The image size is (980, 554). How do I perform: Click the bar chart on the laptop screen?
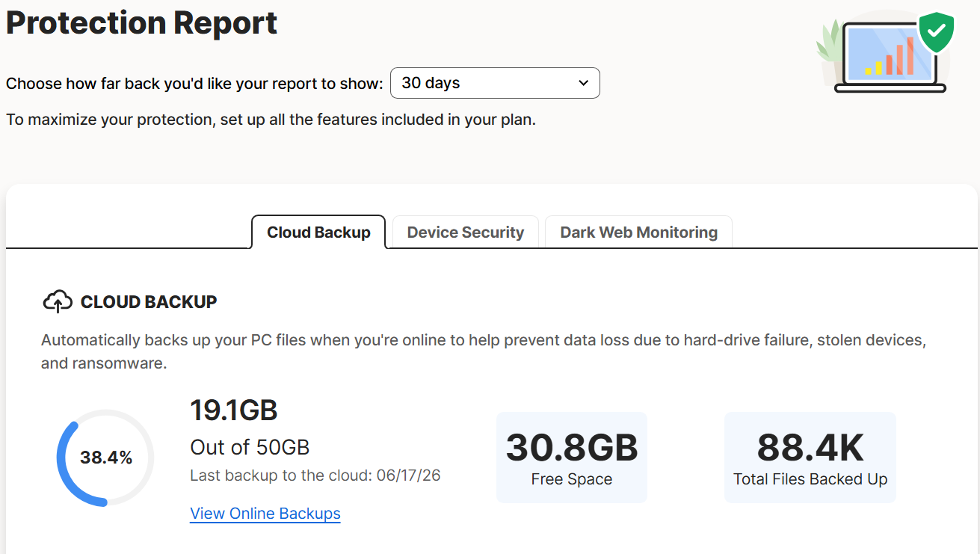890,56
